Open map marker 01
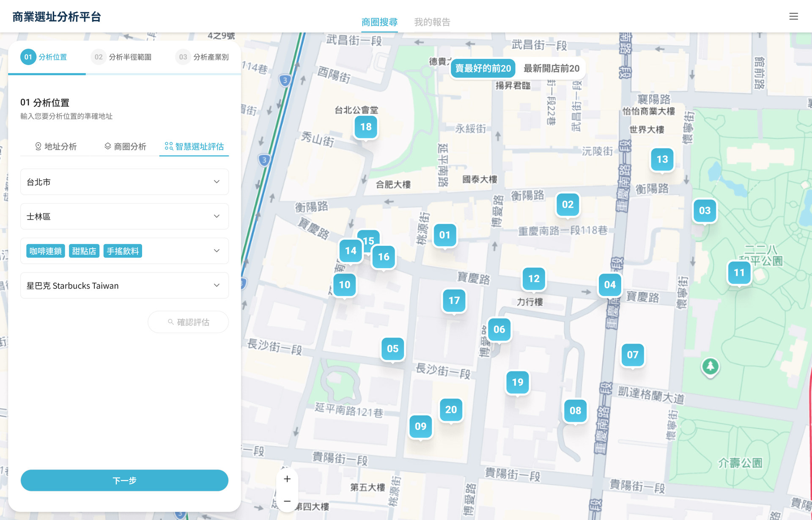812x520 pixels. pyautogui.click(x=444, y=235)
